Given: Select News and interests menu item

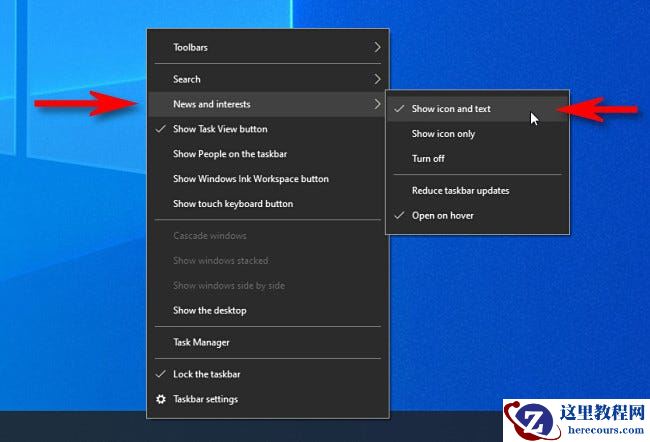Looking at the screenshot, I should (268, 104).
